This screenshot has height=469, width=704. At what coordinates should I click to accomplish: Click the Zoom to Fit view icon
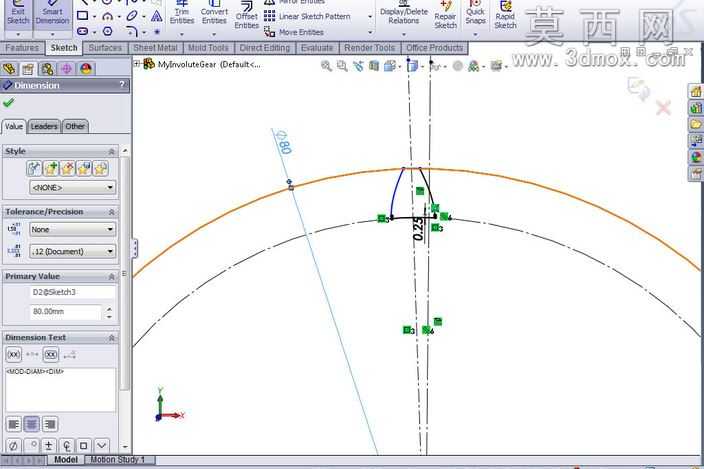(x=326, y=66)
